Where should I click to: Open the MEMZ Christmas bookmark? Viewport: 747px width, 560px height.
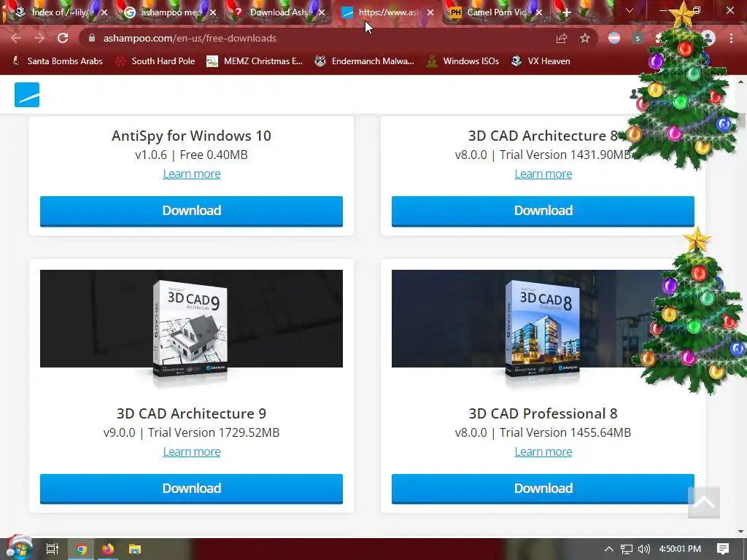255,61
